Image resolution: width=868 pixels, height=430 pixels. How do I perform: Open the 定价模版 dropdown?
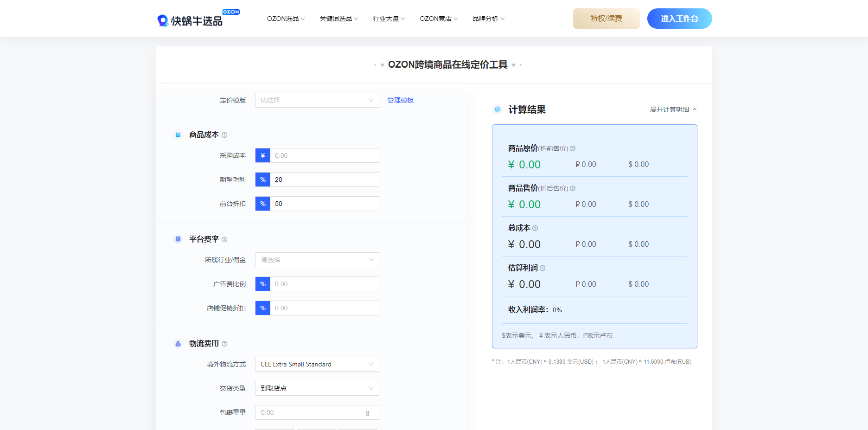(x=317, y=100)
